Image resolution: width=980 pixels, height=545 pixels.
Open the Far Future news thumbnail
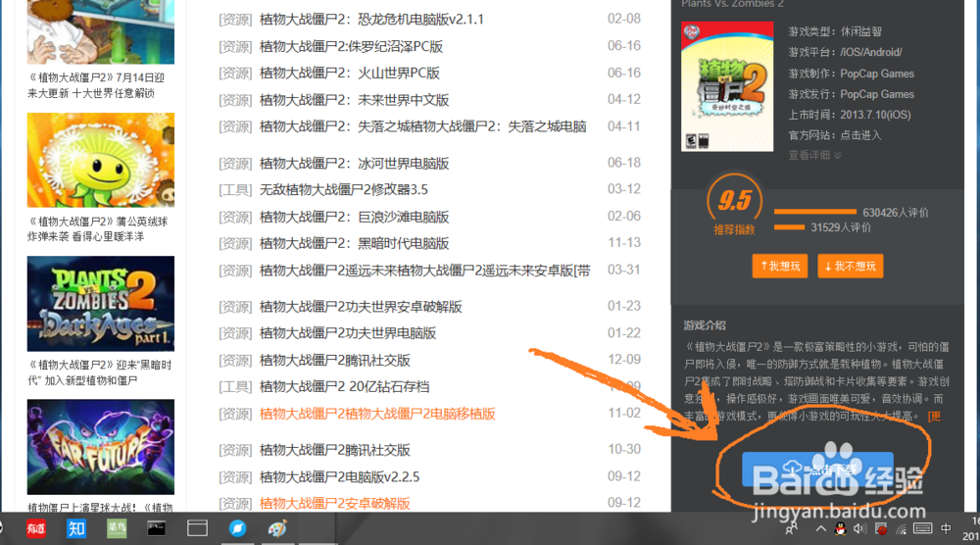click(101, 447)
